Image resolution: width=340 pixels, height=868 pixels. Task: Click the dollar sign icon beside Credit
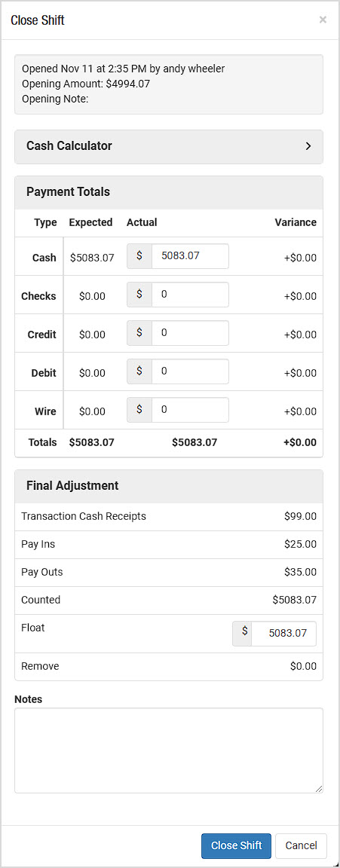pyautogui.click(x=139, y=333)
